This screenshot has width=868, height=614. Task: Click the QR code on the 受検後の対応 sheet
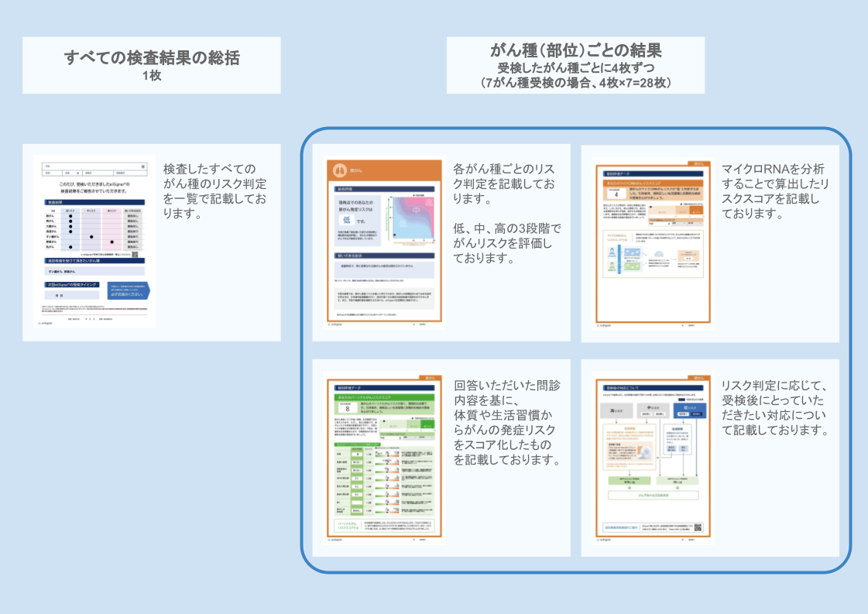pyautogui.click(x=697, y=527)
